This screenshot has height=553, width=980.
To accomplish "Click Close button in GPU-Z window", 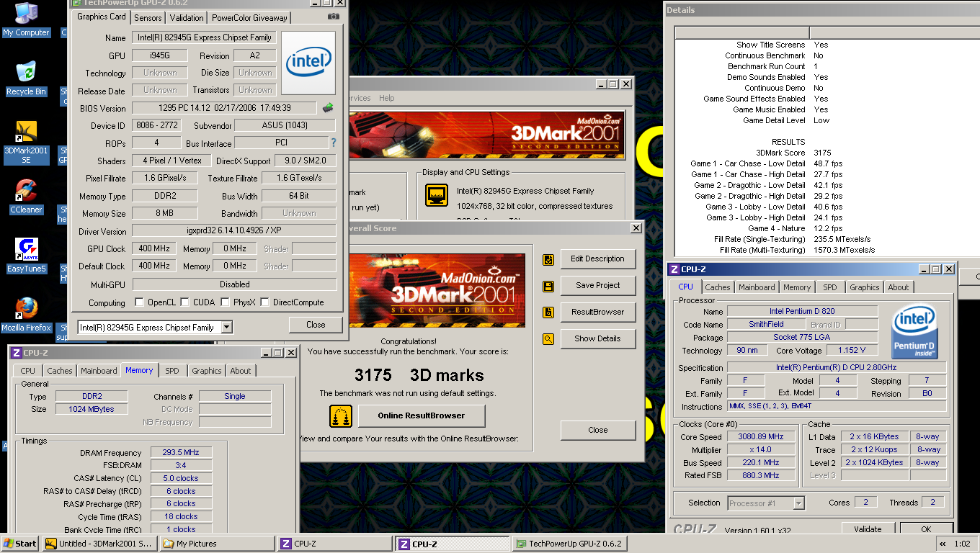I will [x=316, y=325].
